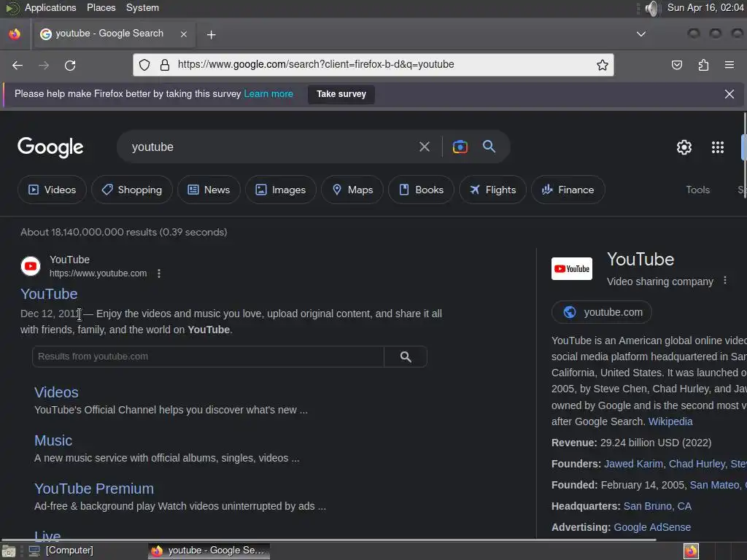Click the https://www.youtube.com result URL text
Image resolution: width=747 pixels, height=560 pixels.
[98, 273]
